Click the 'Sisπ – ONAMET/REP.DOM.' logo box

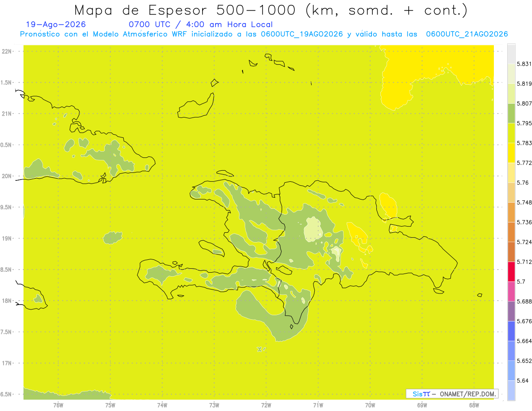(x=452, y=394)
